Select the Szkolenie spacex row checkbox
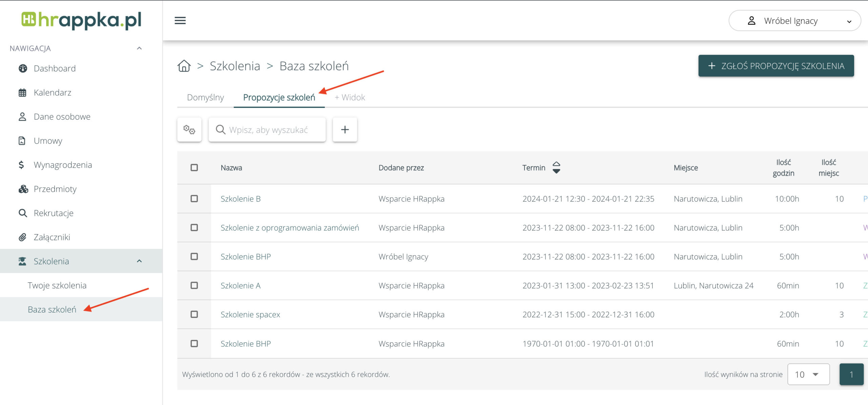The width and height of the screenshot is (868, 405). (x=194, y=315)
